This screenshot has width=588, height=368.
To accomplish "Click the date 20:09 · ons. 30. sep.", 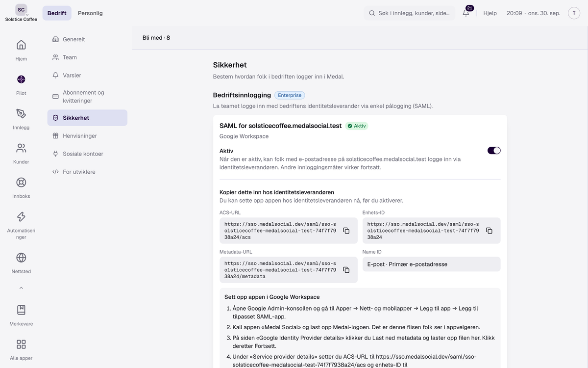I will (533, 13).
